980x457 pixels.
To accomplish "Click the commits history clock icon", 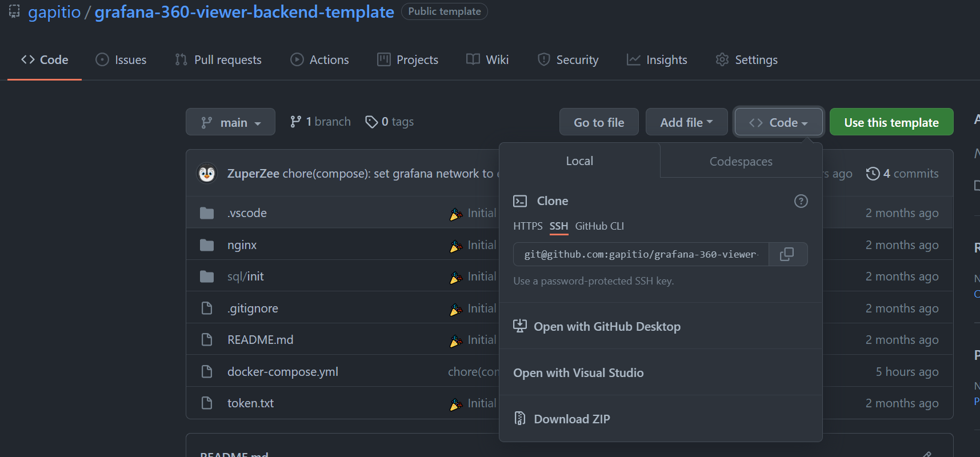I will [x=873, y=174].
